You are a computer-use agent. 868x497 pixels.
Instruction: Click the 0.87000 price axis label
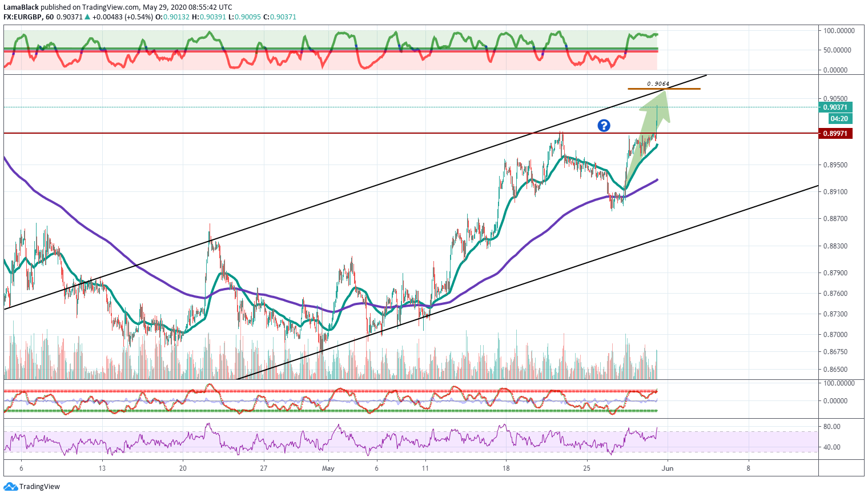[835, 335]
